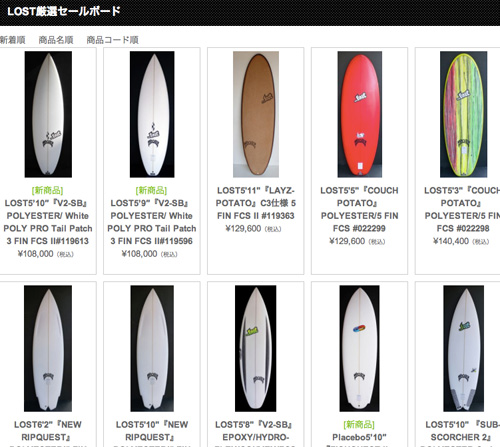
Task: Open LOST5'5" COUCH POTATO #022299 title link
Action: [359, 209]
